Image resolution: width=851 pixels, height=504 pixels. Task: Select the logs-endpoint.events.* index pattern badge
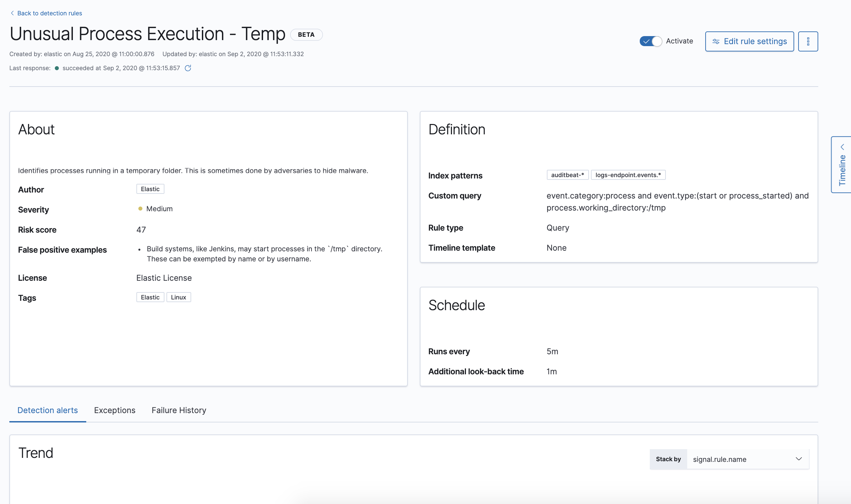628,175
